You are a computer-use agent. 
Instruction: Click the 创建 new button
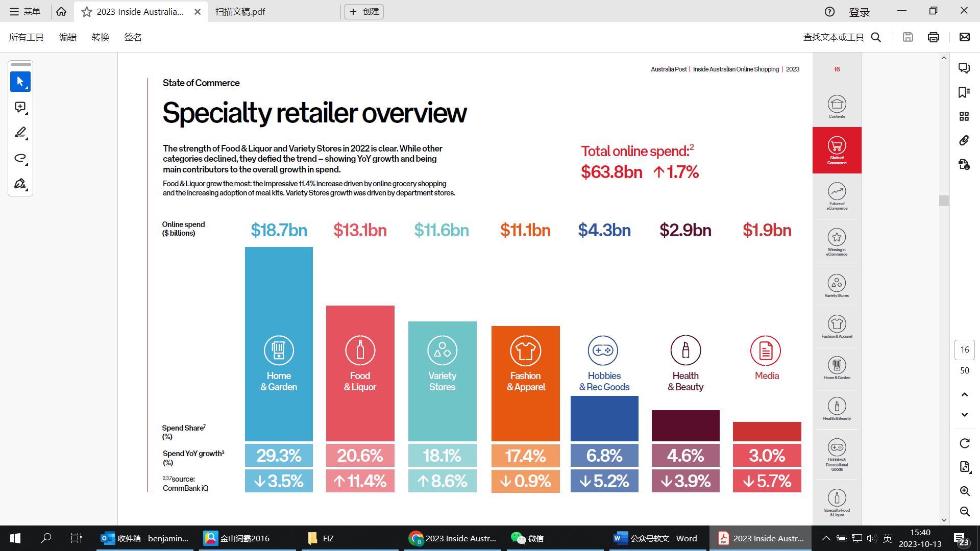(364, 12)
